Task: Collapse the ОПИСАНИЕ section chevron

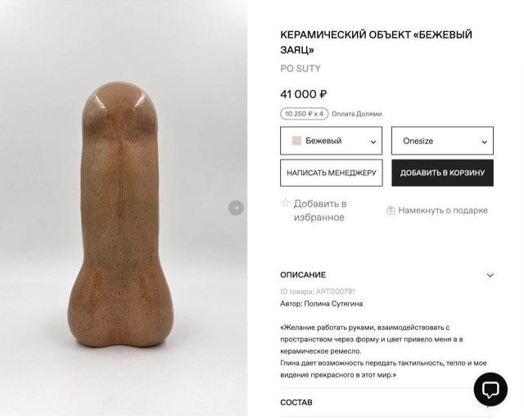Action: 490,275
